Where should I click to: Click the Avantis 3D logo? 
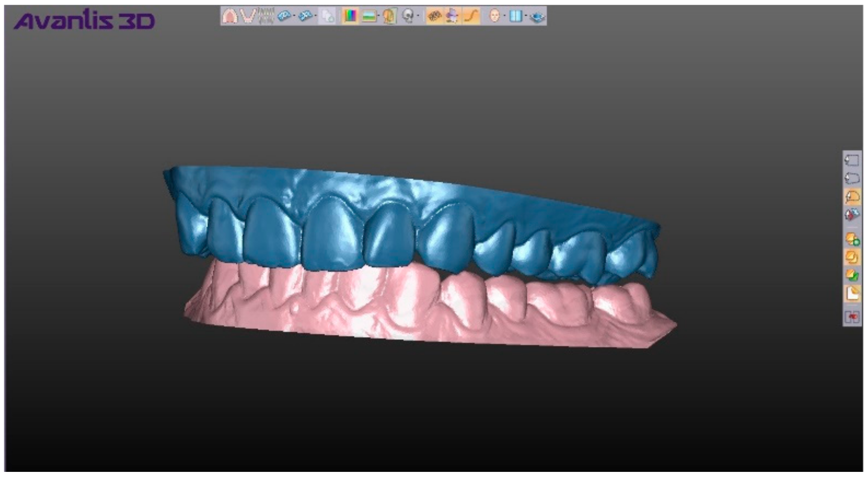pos(84,21)
